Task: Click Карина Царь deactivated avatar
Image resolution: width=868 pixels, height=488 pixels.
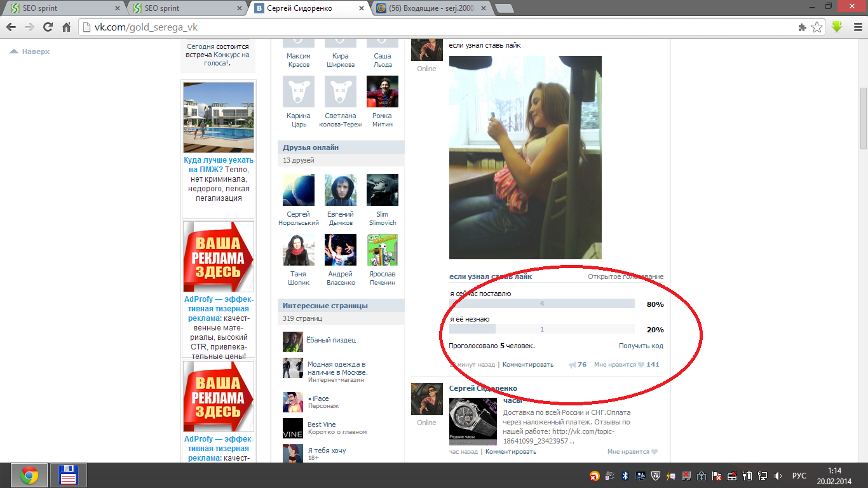Action: (298, 91)
